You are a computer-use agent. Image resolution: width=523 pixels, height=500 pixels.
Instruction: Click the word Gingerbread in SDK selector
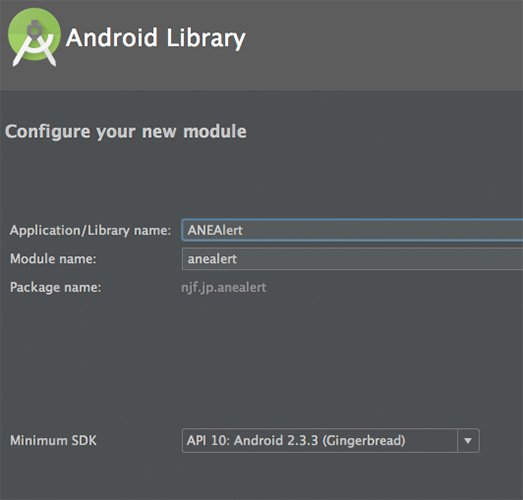pos(364,441)
